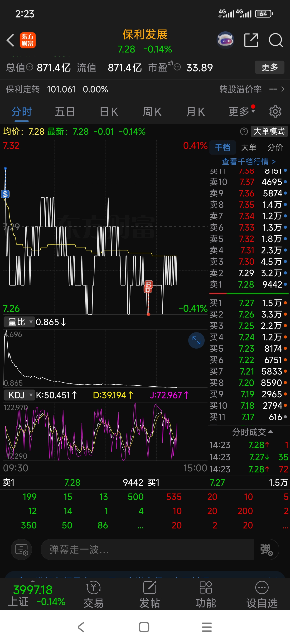The width and height of the screenshot is (290, 644).
Task: Expand the chart to fullscreen with the arrows icon
Action: tap(196, 340)
